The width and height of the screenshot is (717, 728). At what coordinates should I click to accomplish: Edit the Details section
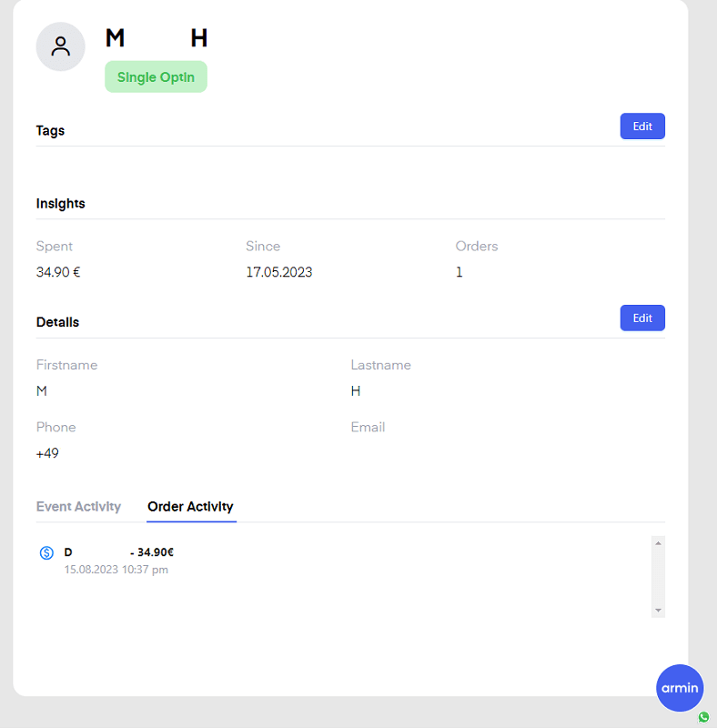[x=642, y=318]
